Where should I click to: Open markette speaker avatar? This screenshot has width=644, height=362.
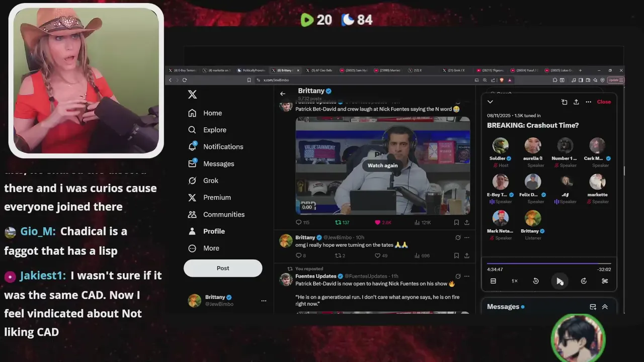pos(597,182)
